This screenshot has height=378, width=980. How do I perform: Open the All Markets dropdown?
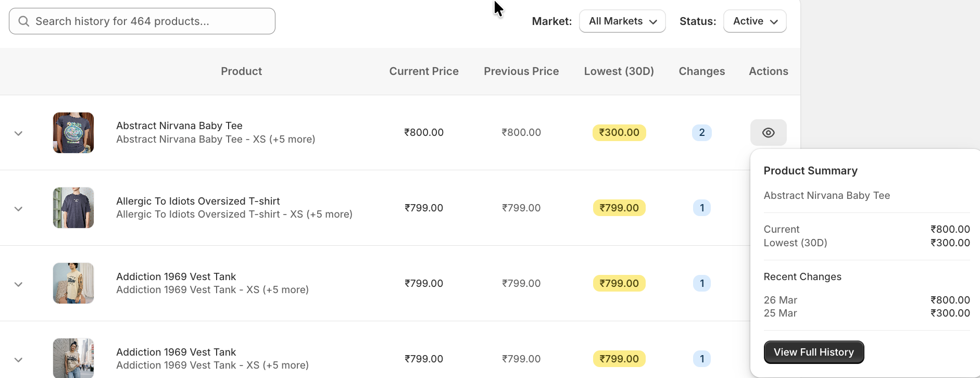point(622,21)
